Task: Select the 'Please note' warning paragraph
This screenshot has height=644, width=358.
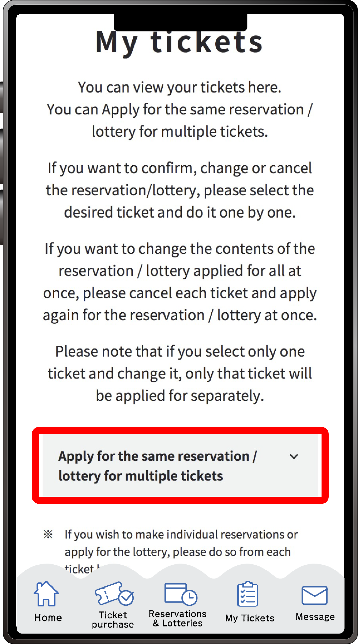Action: point(180,374)
